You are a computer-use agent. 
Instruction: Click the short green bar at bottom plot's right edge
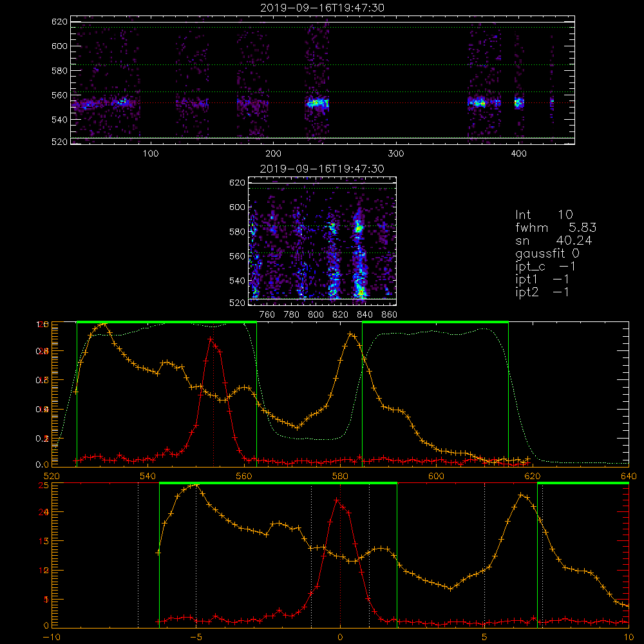pos(583,483)
